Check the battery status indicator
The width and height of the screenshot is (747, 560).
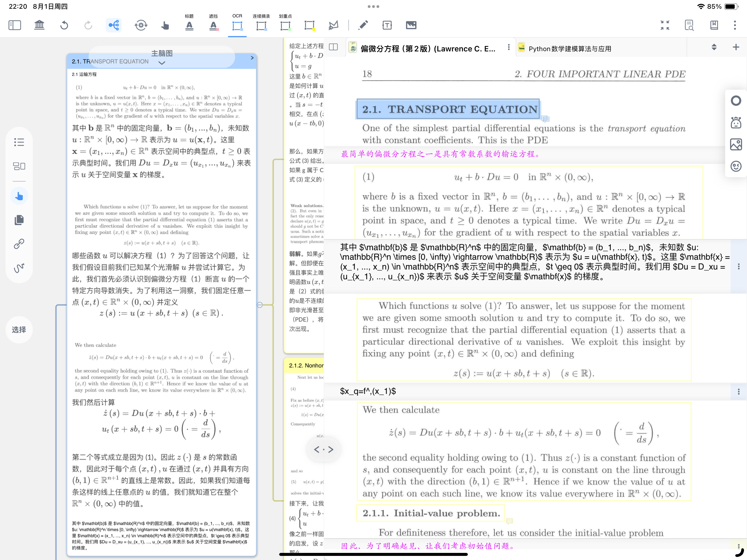[731, 6]
